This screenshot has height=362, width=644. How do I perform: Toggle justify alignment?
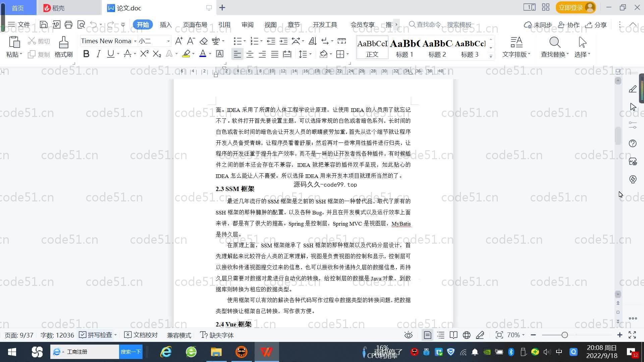coord(275,54)
